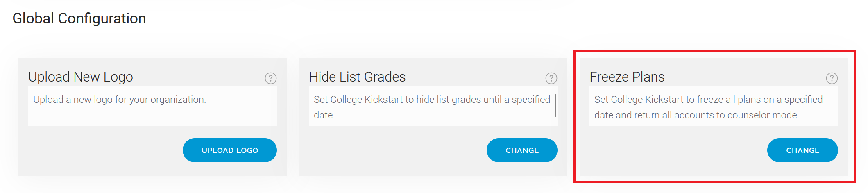The image size is (868, 193).
Task: Click the "return all accounts to counselor mode" line
Action: [696, 115]
